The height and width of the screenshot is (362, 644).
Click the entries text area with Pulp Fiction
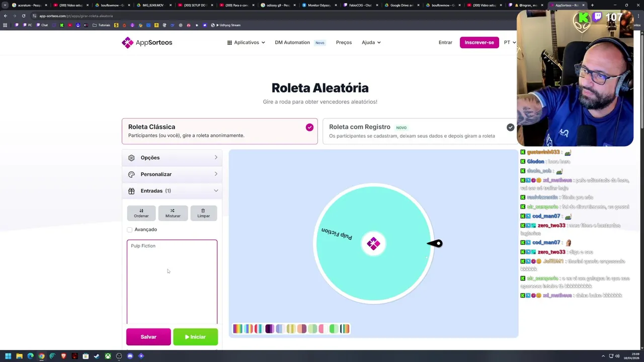pyautogui.click(x=172, y=282)
